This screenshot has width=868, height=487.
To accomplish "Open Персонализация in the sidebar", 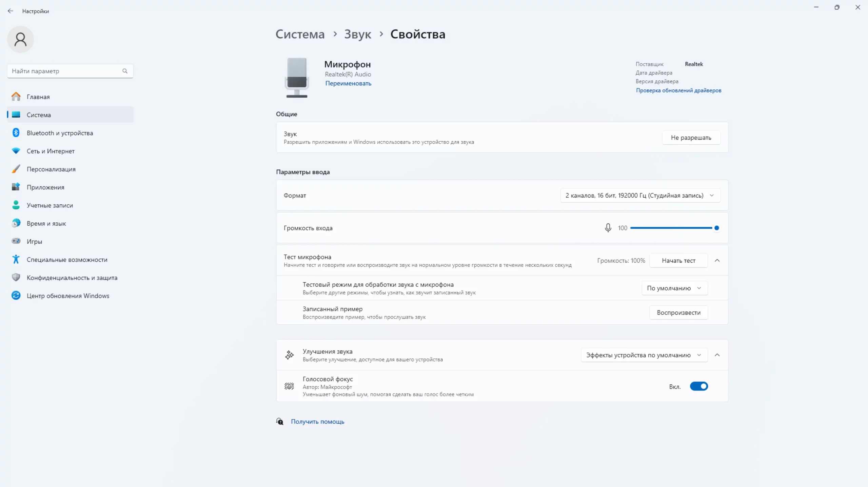I will pyautogui.click(x=51, y=169).
